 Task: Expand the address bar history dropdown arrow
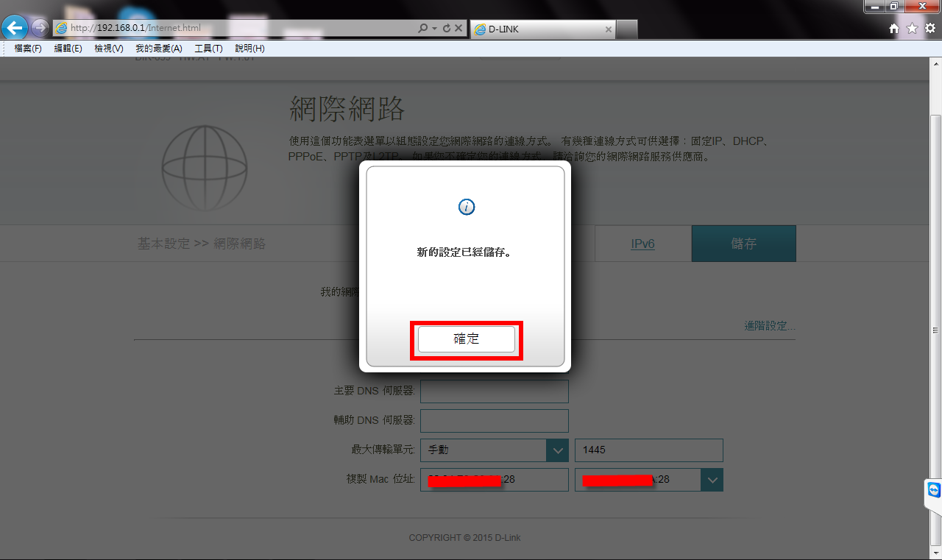coord(435,29)
